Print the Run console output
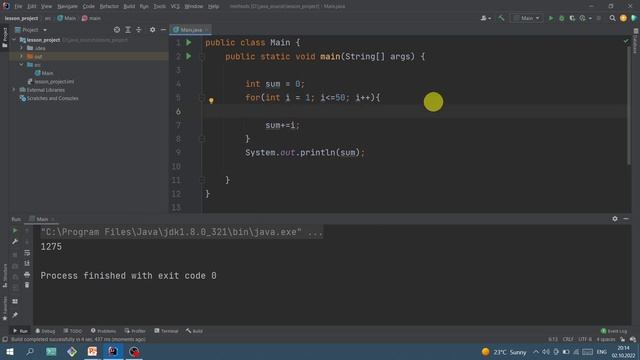Image resolution: width=640 pixels, height=360 pixels. click(27, 274)
